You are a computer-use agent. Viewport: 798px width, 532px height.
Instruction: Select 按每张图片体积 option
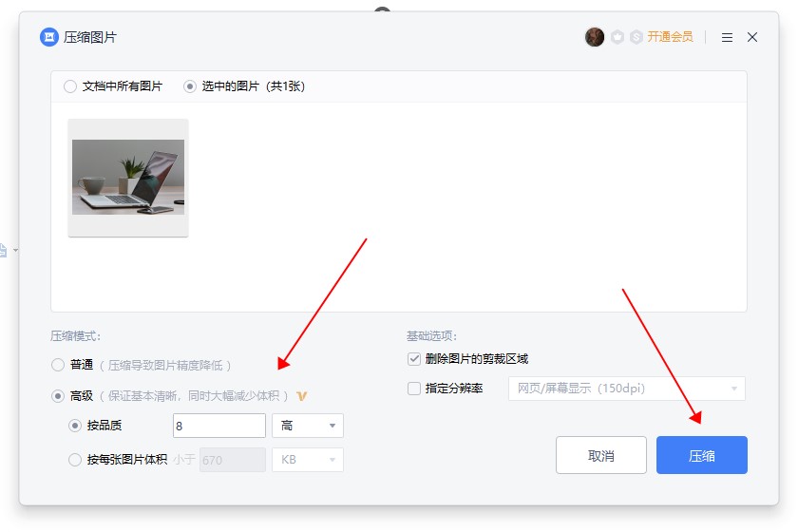click(x=75, y=460)
